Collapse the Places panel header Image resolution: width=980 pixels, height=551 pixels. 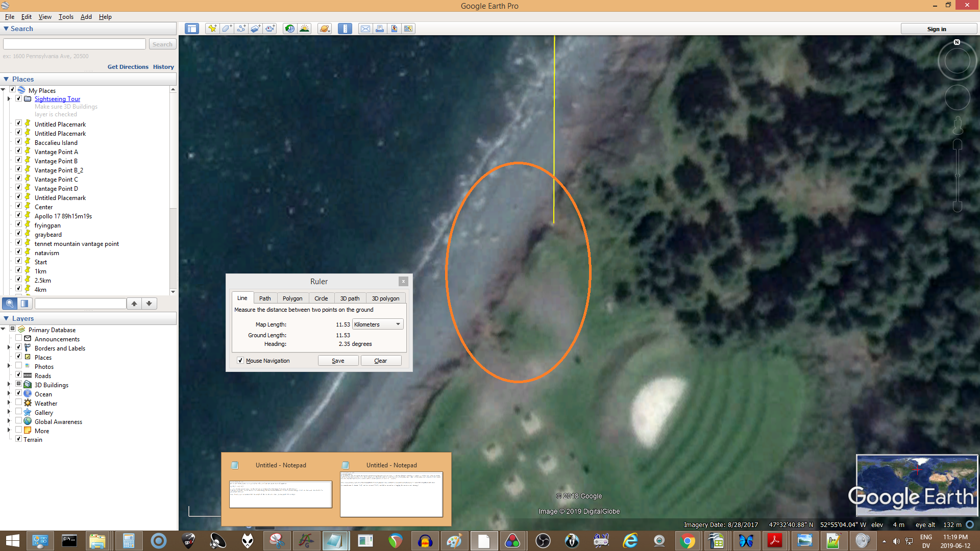[x=89, y=79]
